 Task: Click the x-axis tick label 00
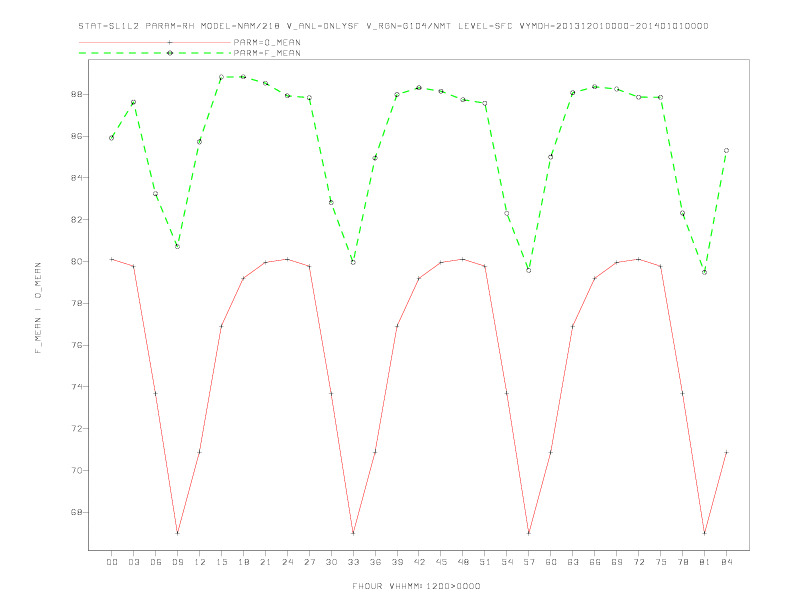pos(112,562)
